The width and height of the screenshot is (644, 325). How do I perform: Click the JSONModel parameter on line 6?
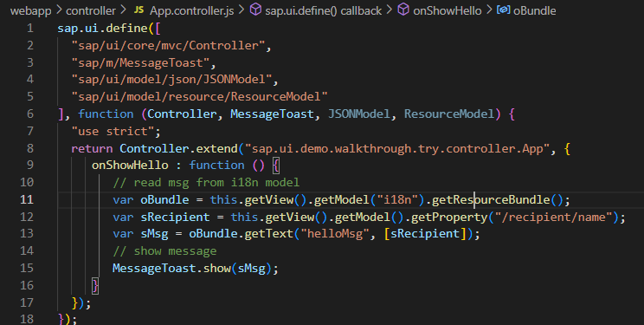pyautogui.click(x=358, y=114)
